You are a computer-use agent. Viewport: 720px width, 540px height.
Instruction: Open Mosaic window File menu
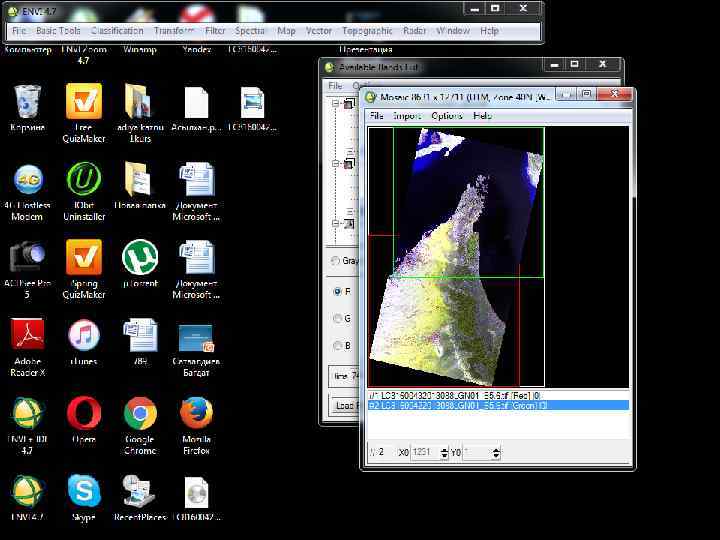376,116
